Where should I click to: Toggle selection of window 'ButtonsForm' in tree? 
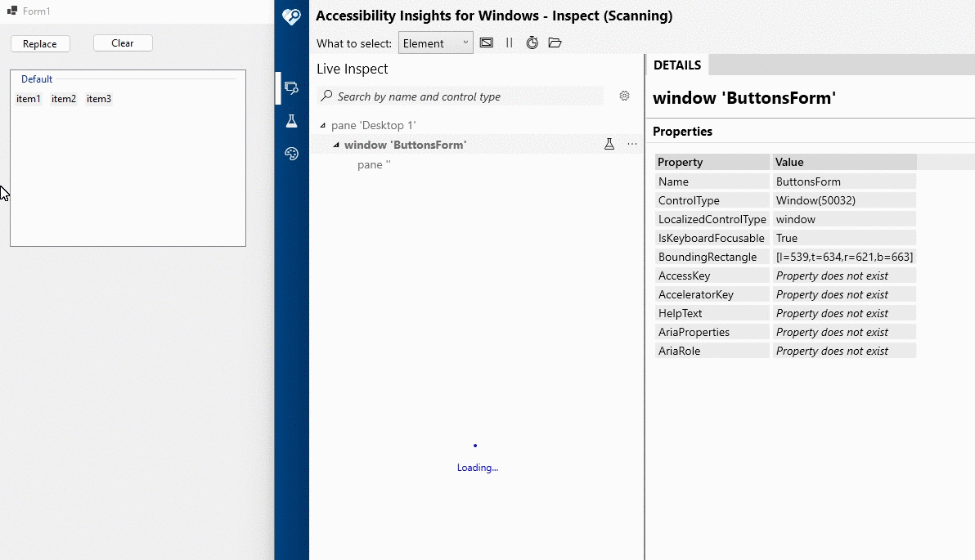(x=405, y=144)
